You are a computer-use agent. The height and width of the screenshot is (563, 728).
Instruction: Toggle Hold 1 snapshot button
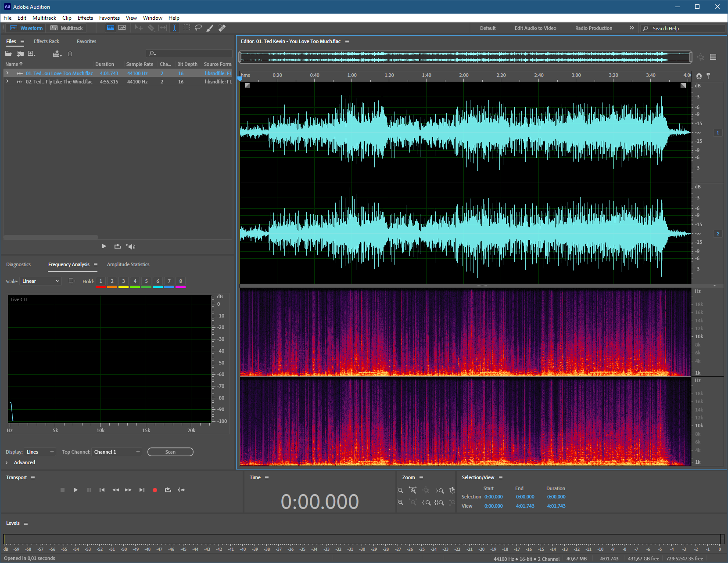pyautogui.click(x=100, y=281)
